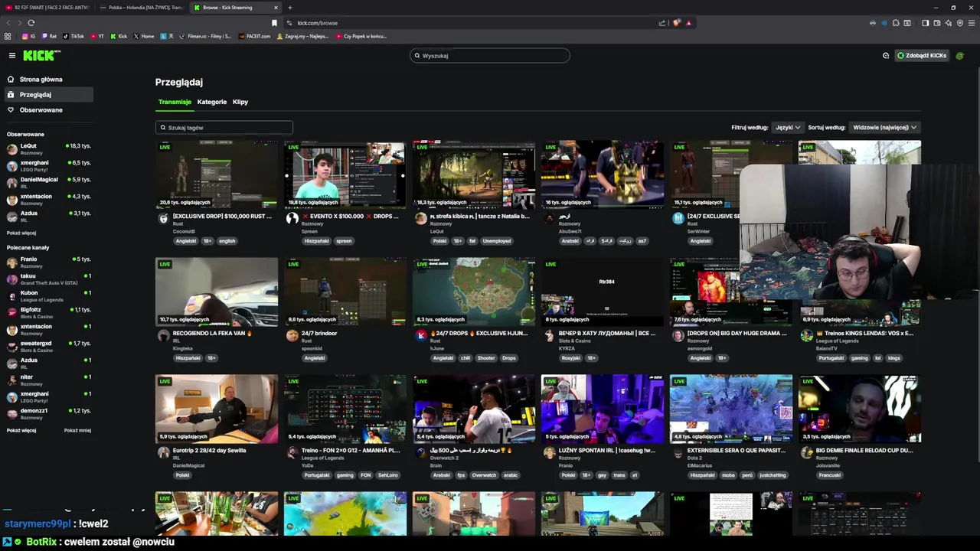Viewport: 980px width, 551px height.
Task: Open the 24/7 brindoor stream title
Action: (x=319, y=334)
